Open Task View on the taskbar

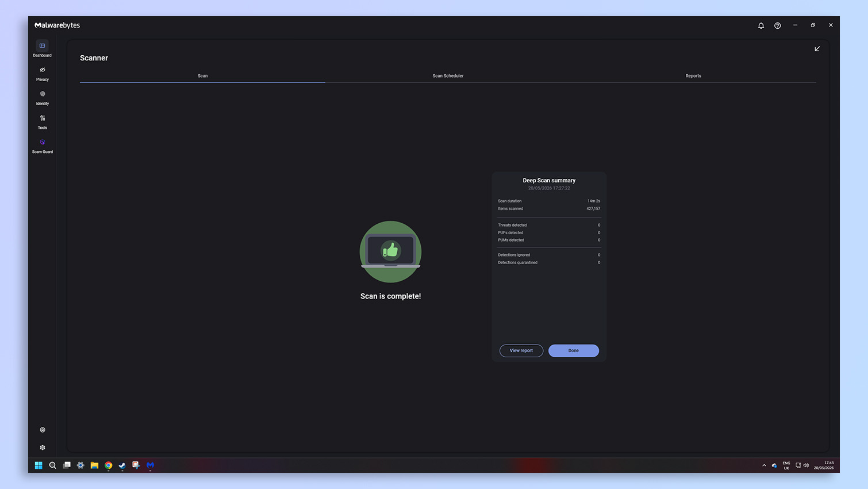pyautogui.click(x=67, y=465)
